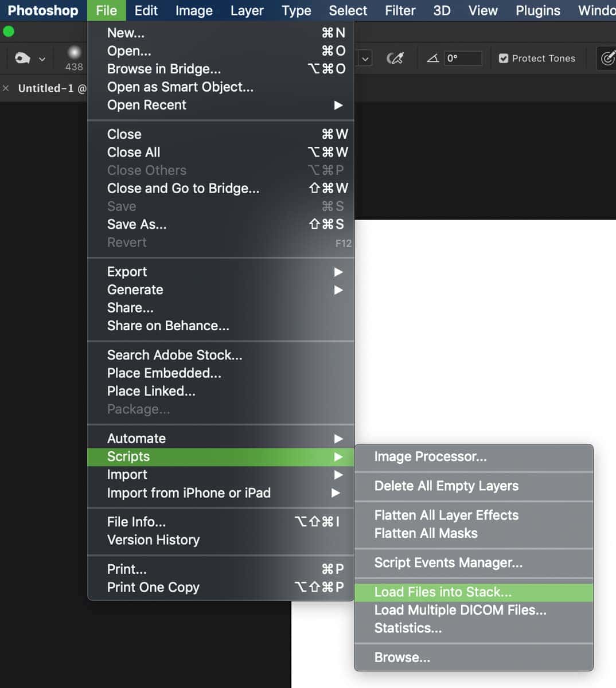Open the Filter menu
This screenshot has height=688, width=616.
(400, 10)
